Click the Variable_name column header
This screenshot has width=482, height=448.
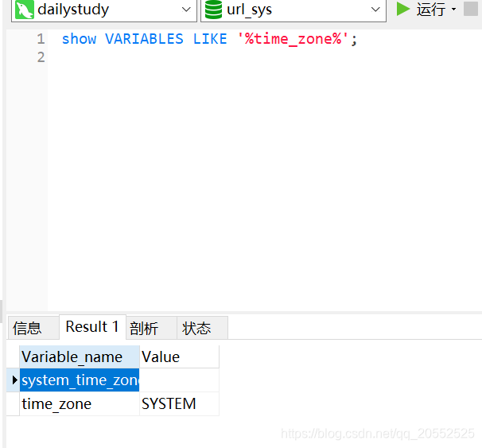coord(80,357)
